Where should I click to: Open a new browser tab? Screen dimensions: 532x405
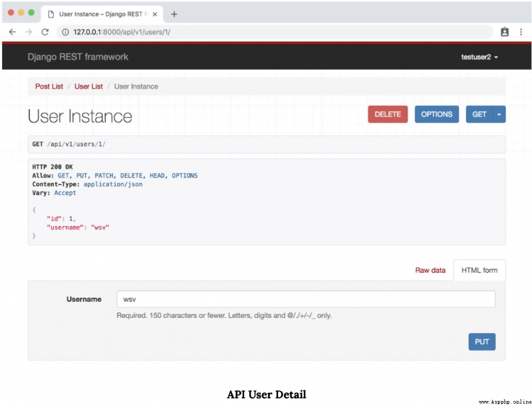click(174, 14)
